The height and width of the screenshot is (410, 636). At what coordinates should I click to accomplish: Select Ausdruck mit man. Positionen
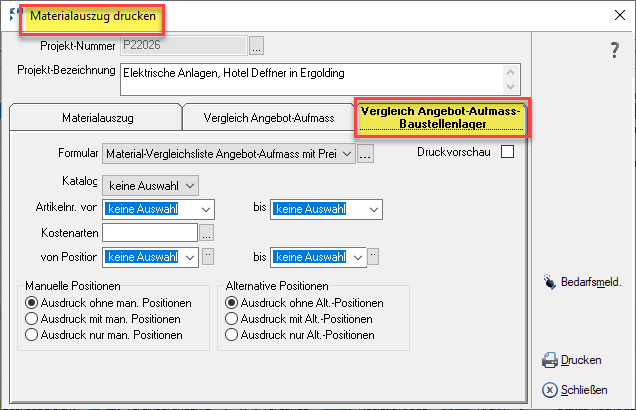[x=32, y=318]
